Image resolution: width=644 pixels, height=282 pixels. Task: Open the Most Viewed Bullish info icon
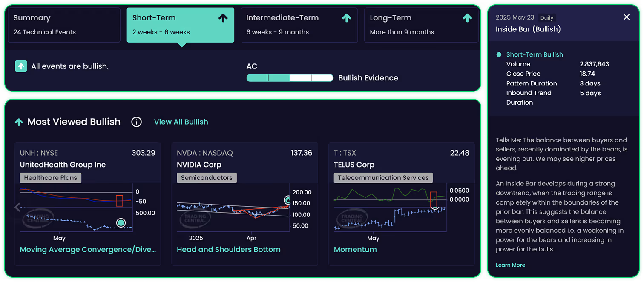(x=136, y=122)
